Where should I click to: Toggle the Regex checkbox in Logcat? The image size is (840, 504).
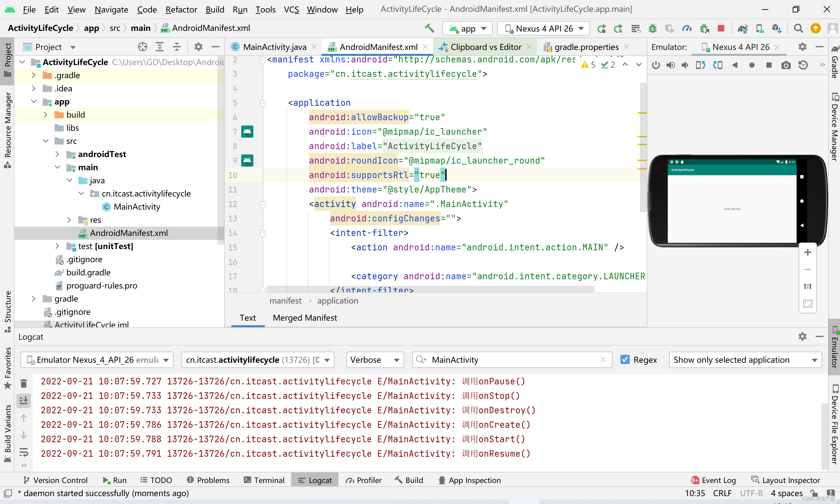coord(625,360)
